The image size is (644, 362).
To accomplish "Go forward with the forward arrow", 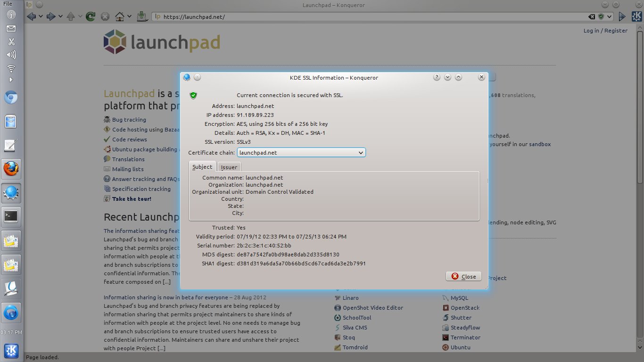I will pos(51,16).
